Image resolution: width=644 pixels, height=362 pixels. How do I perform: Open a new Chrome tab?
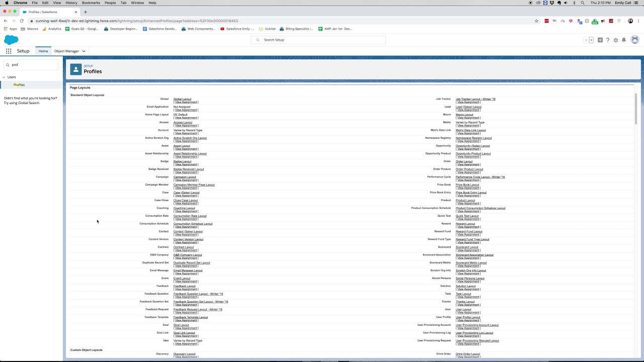pyautogui.click(x=86, y=12)
